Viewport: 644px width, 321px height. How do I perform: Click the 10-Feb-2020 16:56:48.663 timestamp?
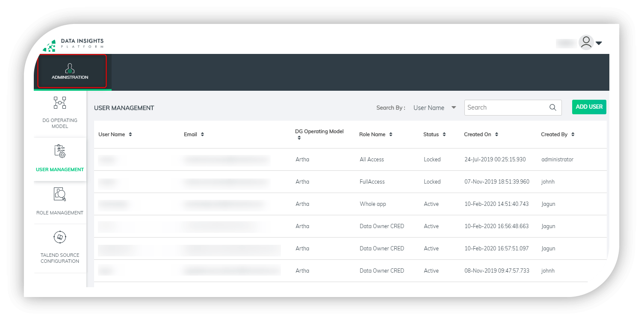pos(496,226)
